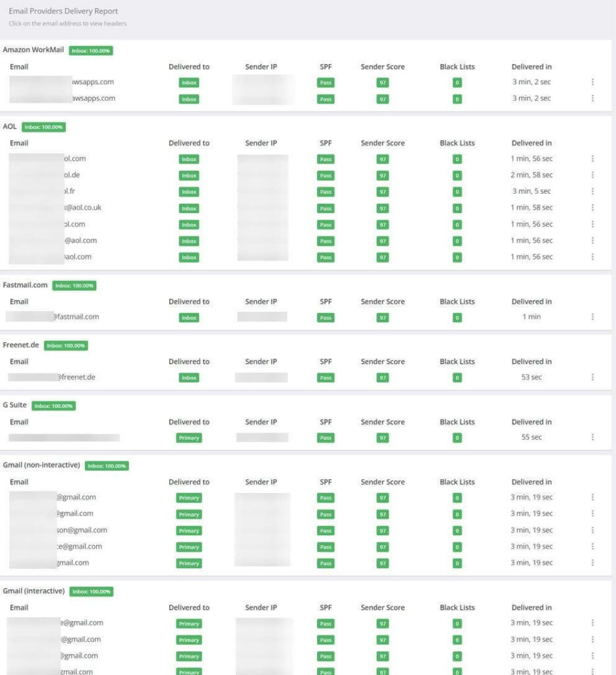616x675 pixels.
Task: Open the options menu for the son@gmail.com row
Action: [x=592, y=530]
